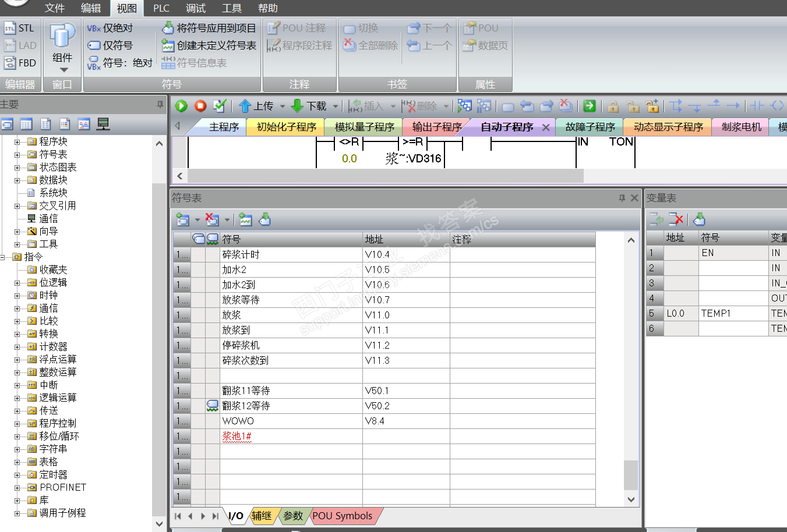Screen dimensions: 787x532
Task: Click the unforce open-lock icon
Action: click(633, 106)
